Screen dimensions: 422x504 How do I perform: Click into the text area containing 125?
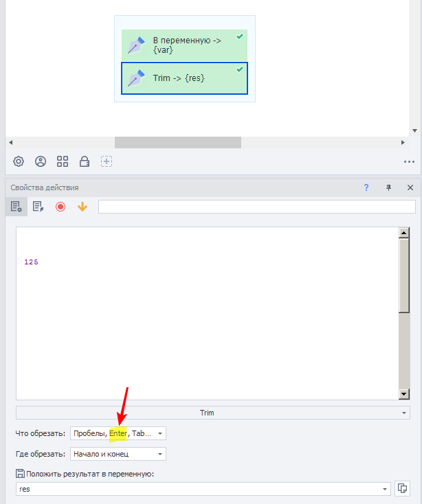(207, 313)
